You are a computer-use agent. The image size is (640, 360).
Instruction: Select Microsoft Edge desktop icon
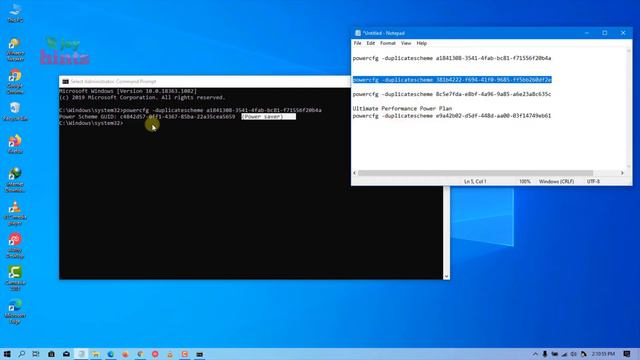tap(16, 311)
